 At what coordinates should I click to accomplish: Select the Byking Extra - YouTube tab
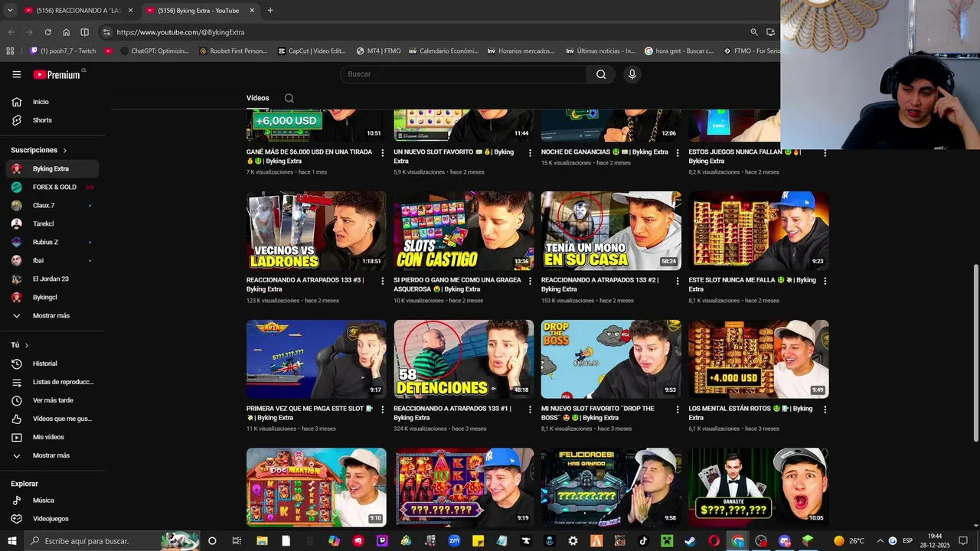pyautogui.click(x=199, y=11)
